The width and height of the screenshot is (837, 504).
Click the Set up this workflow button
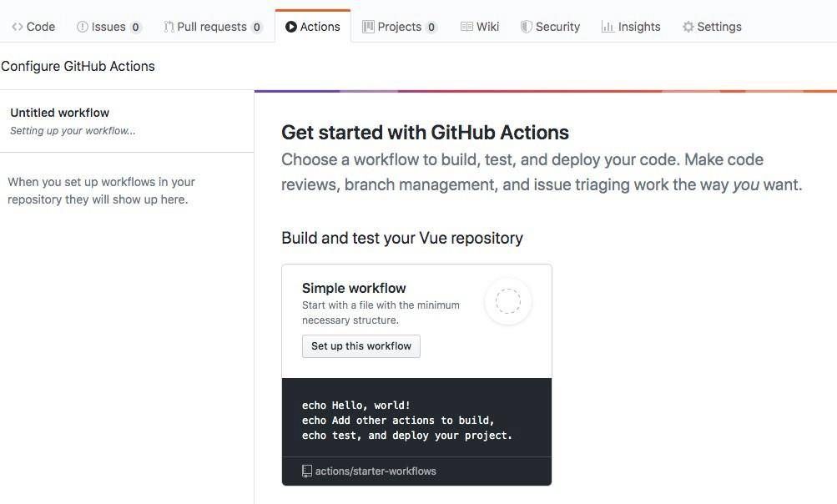tap(361, 346)
